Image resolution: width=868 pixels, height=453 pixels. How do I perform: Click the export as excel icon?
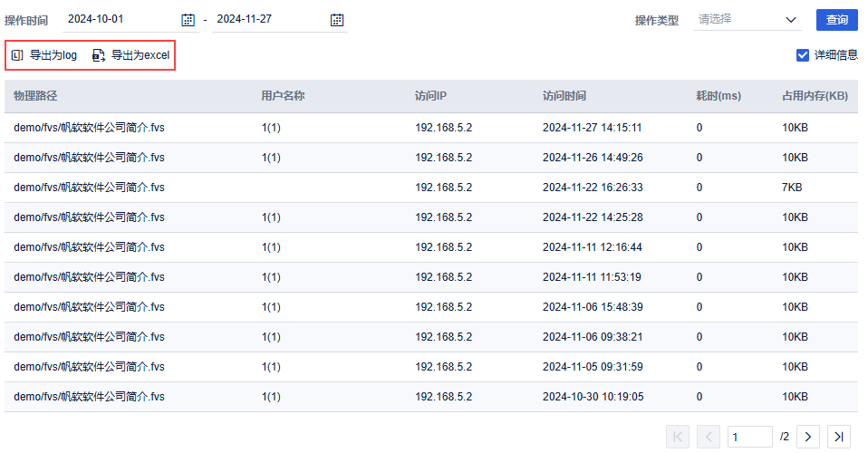tap(99, 55)
